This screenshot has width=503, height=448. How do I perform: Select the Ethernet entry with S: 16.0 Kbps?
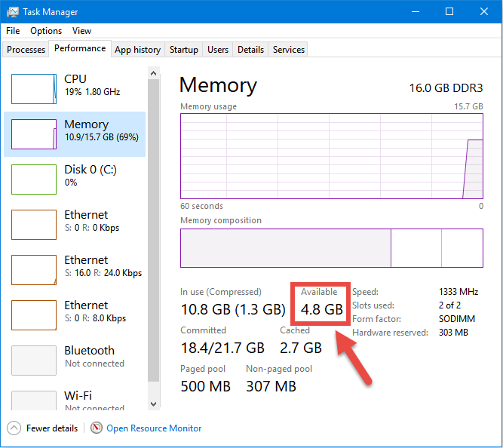pos(75,270)
